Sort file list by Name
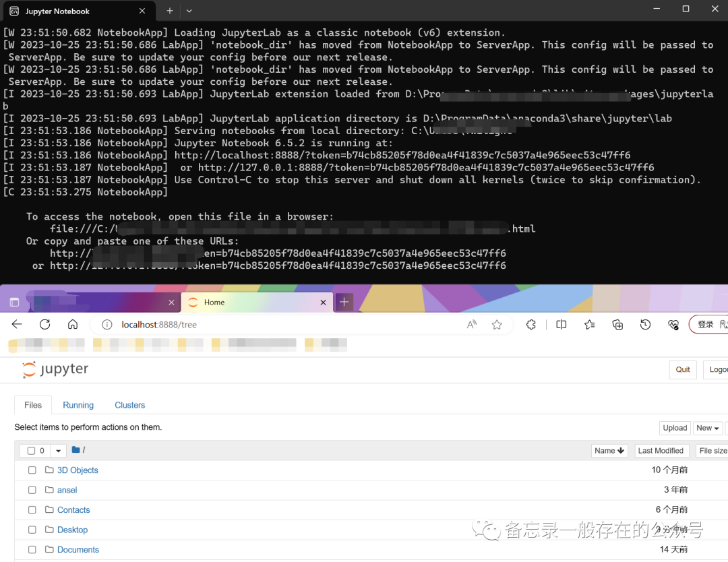The height and width of the screenshot is (562, 728). (609, 451)
